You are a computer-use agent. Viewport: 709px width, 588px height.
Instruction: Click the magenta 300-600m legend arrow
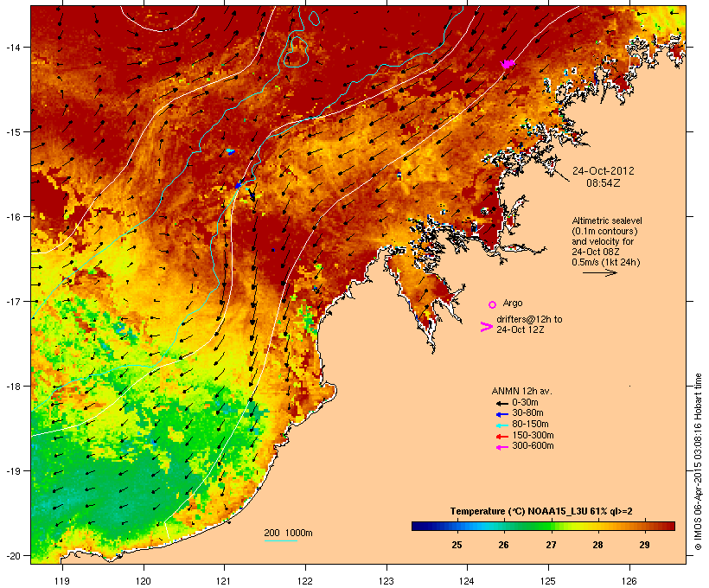click(501, 447)
